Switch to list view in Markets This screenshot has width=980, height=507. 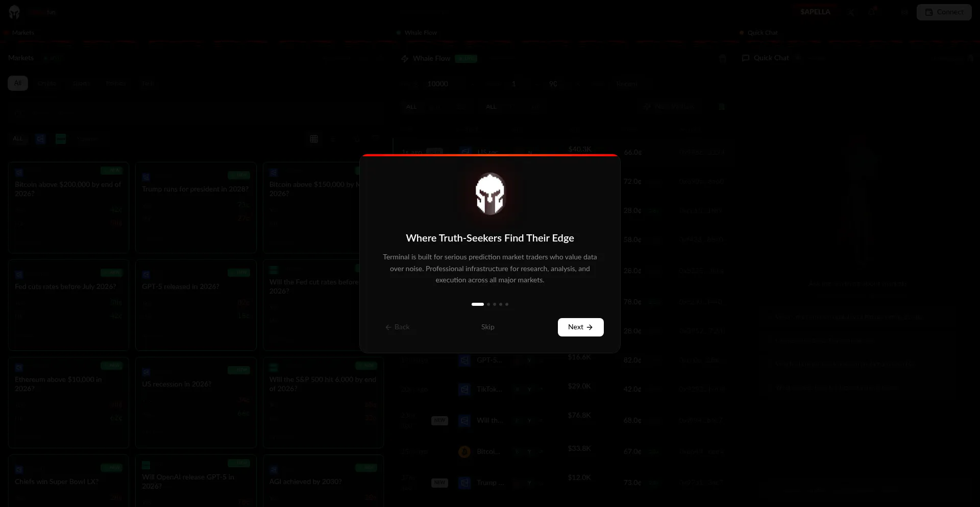(333, 139)
